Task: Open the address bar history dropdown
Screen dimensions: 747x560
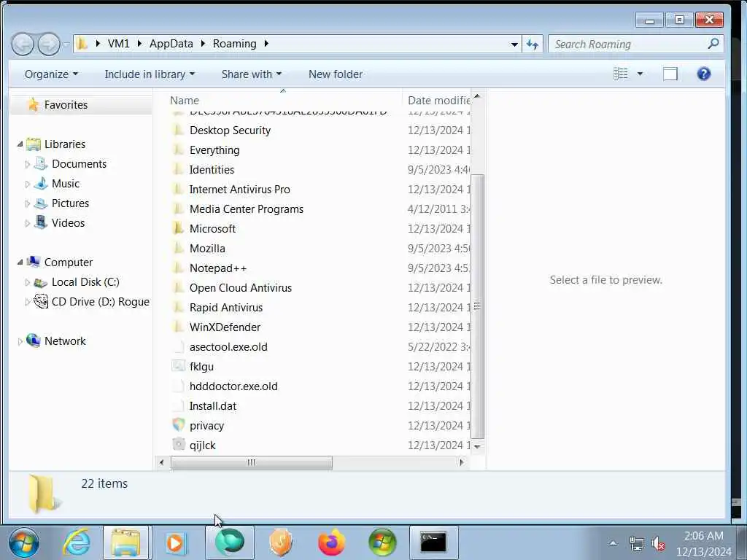Action: click(x=514, y=44)
